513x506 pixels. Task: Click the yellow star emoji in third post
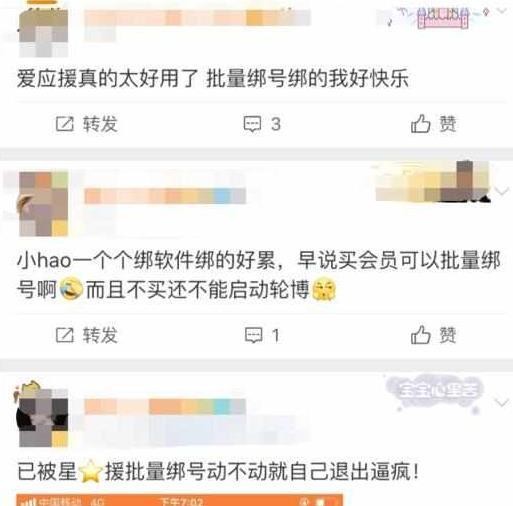(x=91, y=470)
